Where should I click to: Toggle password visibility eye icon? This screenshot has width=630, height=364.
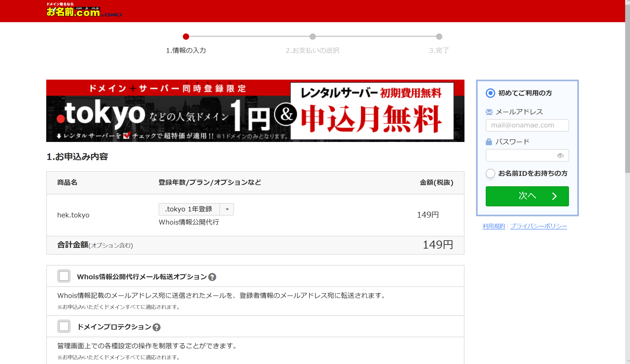(x=560, y=156)
